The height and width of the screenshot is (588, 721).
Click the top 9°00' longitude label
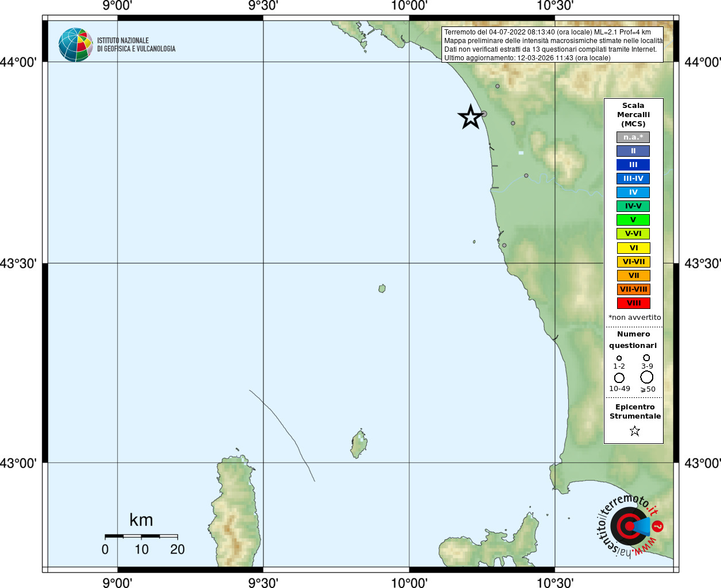pyautogui.click(x=117, y=6)
